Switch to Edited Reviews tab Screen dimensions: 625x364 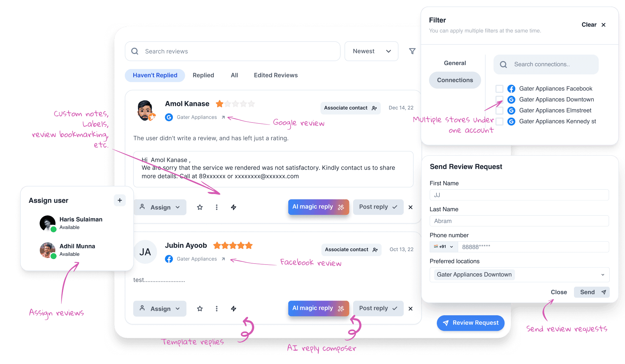click(x=276, y=75)
